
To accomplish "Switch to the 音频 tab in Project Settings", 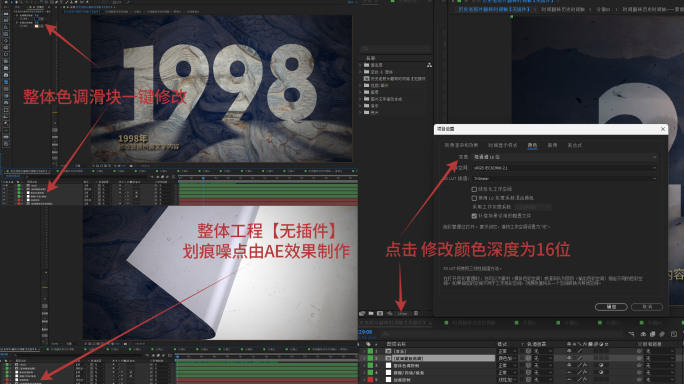I will [x=552, y=145].
